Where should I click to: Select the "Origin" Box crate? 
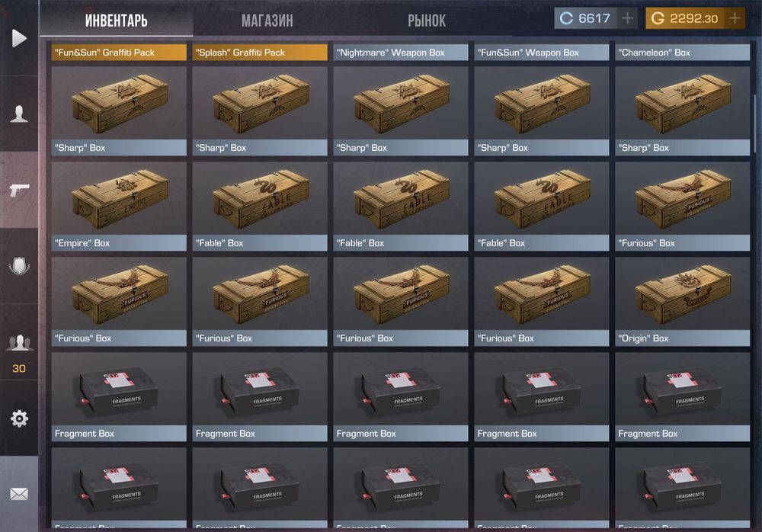682,302
